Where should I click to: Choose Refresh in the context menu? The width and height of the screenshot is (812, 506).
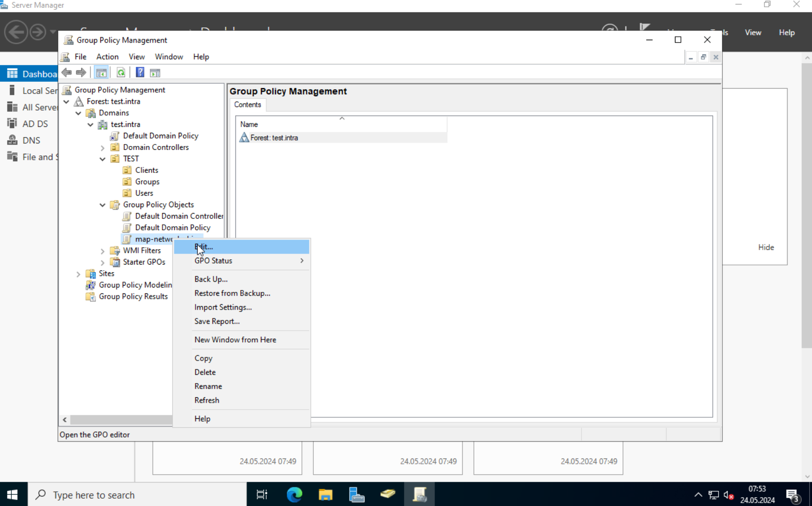[242, 400]
